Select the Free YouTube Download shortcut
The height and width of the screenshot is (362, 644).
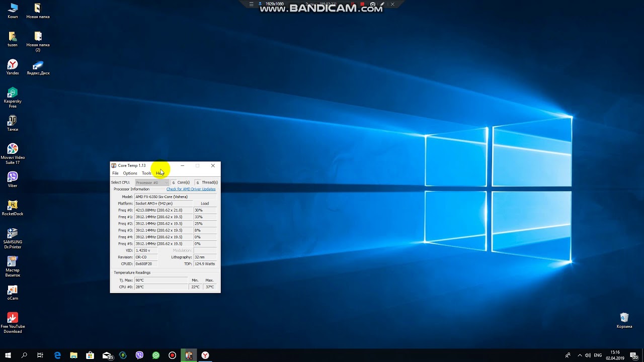pyautogui.click(x=13, y=323)
